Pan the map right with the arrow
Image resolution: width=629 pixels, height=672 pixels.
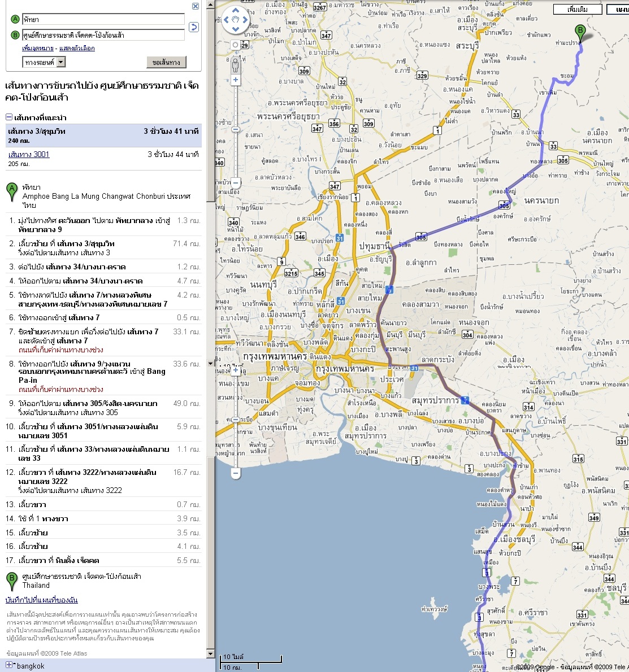pyautogui.click(x=245, y=20)
